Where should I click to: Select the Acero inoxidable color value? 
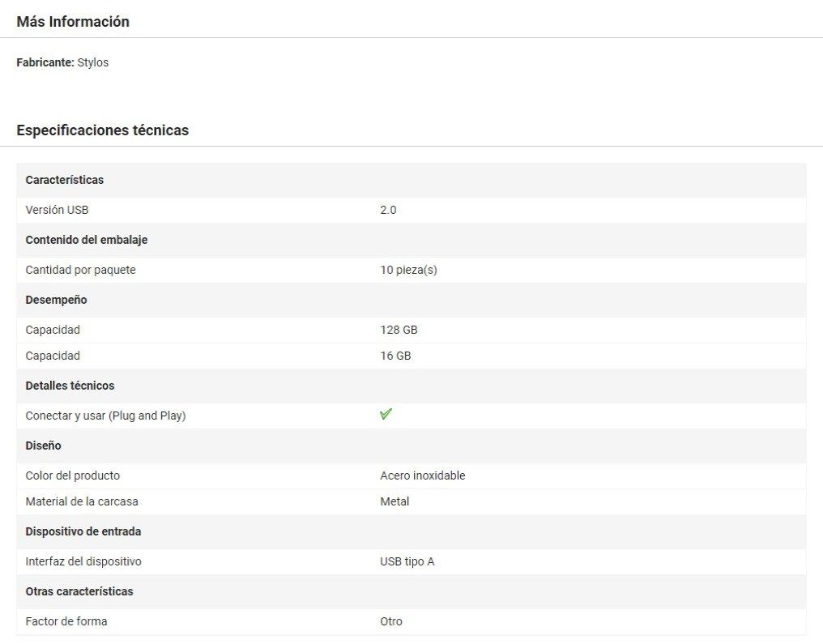pyautogui.click(x=422, y=476)
